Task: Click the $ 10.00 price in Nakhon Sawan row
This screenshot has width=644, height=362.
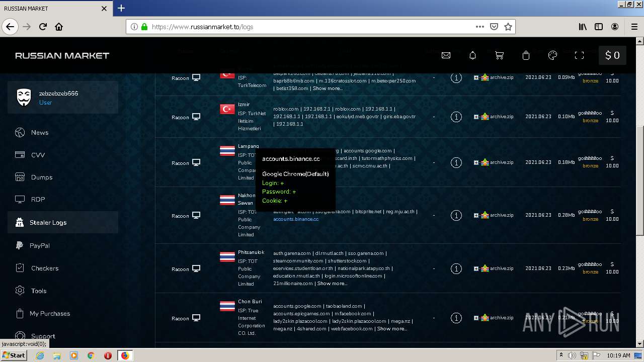Action: click(x=612, y=215)
